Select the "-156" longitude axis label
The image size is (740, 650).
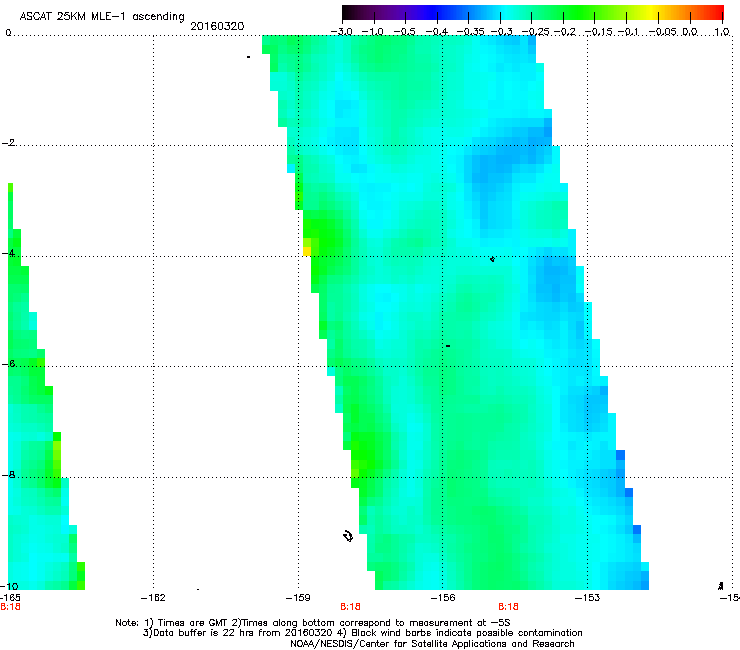click(443, 598)
